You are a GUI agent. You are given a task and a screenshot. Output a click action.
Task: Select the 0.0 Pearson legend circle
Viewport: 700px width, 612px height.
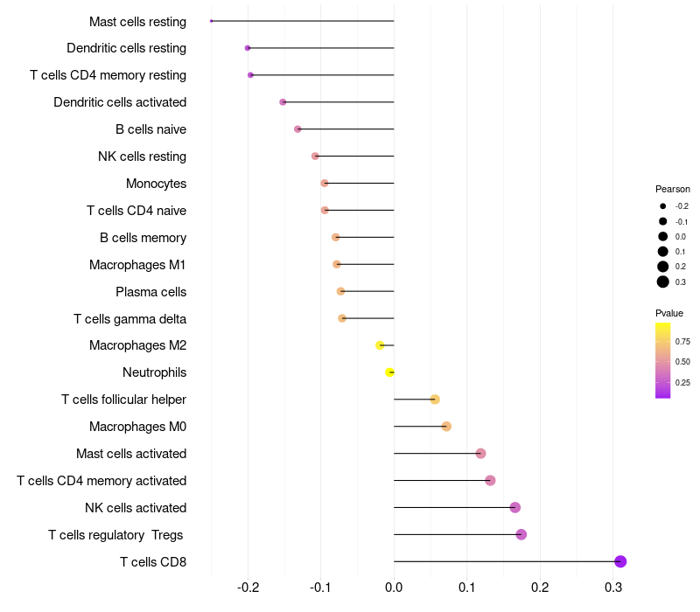663,236
